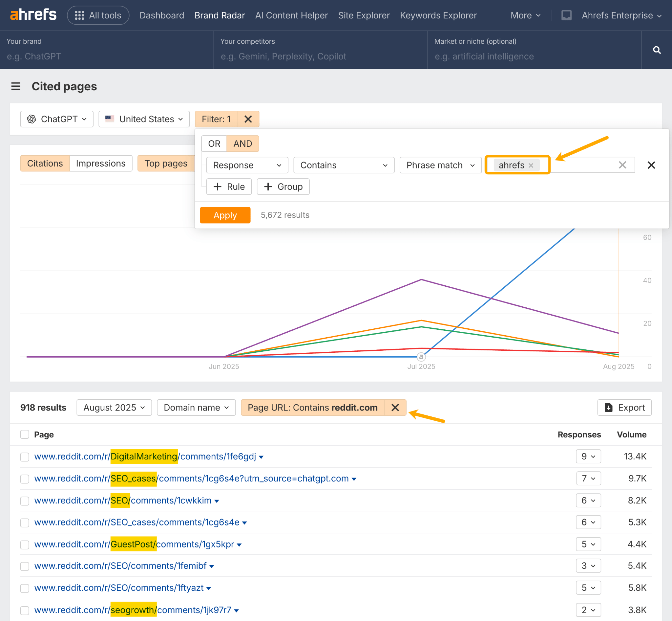This screenshot has width=672, height=621.
Task: Switch to the Impressions tab
Action: [101, 163]
